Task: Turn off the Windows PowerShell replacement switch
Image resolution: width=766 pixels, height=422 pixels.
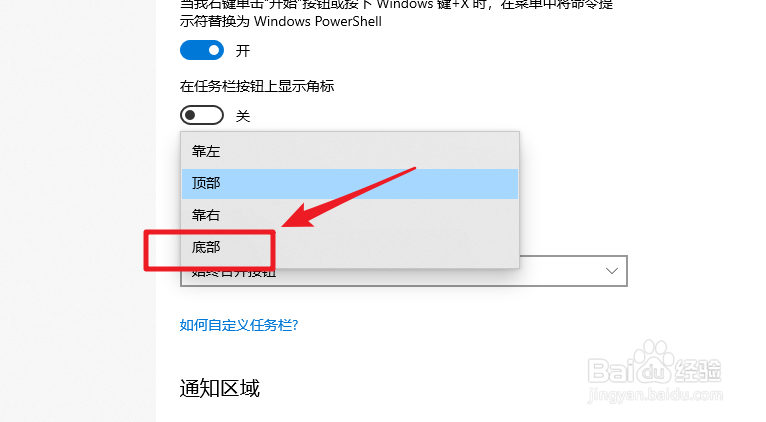Action: (202, 50)
